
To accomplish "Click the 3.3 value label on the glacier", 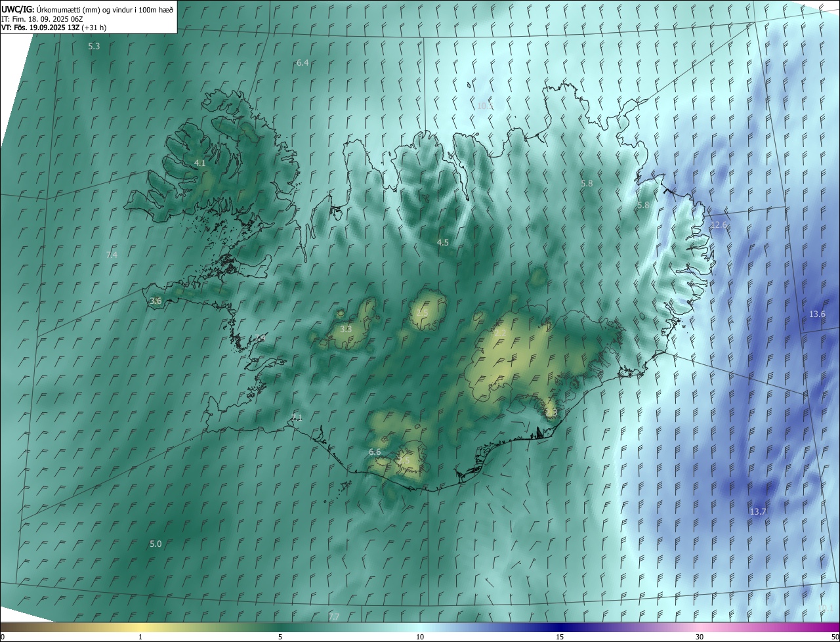I will click(x=346, y=330).
